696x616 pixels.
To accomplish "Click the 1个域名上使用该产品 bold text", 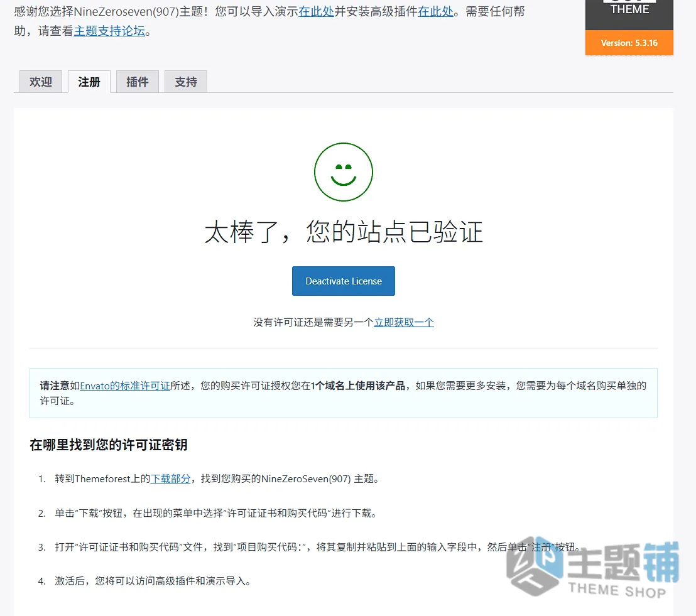I will coord(358,386).
